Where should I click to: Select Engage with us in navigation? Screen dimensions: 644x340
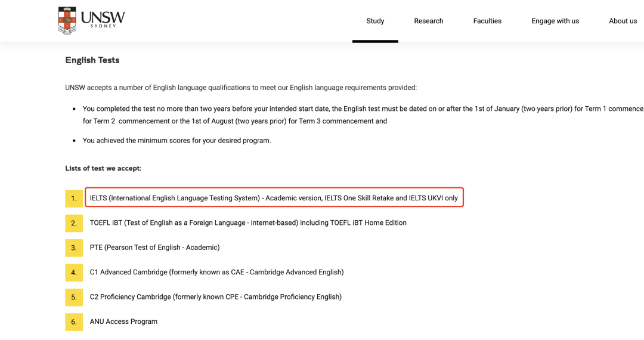[555, 21]
